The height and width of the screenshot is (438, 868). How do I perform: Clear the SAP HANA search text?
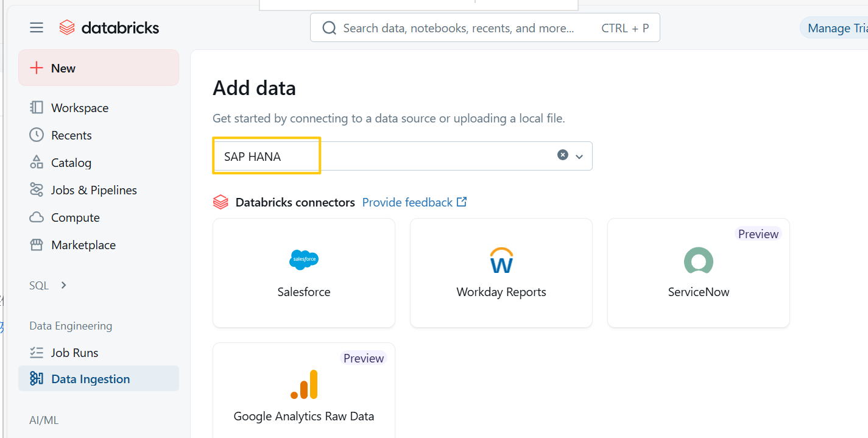563,155
